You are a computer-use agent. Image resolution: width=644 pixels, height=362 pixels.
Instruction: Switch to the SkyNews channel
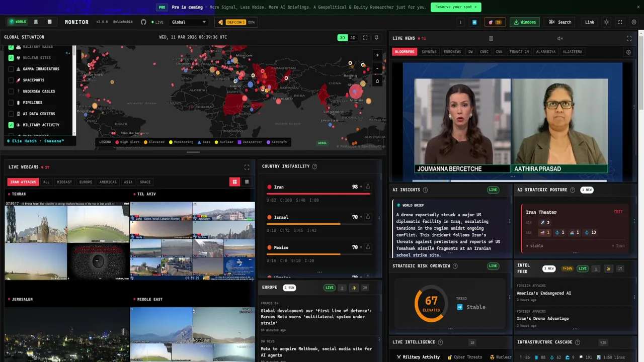[x=429, y=52]
